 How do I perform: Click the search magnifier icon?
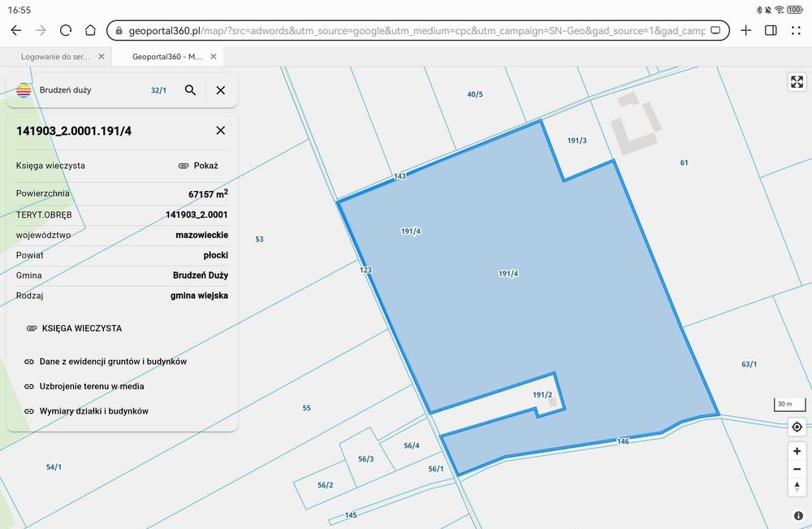(191, 90)
